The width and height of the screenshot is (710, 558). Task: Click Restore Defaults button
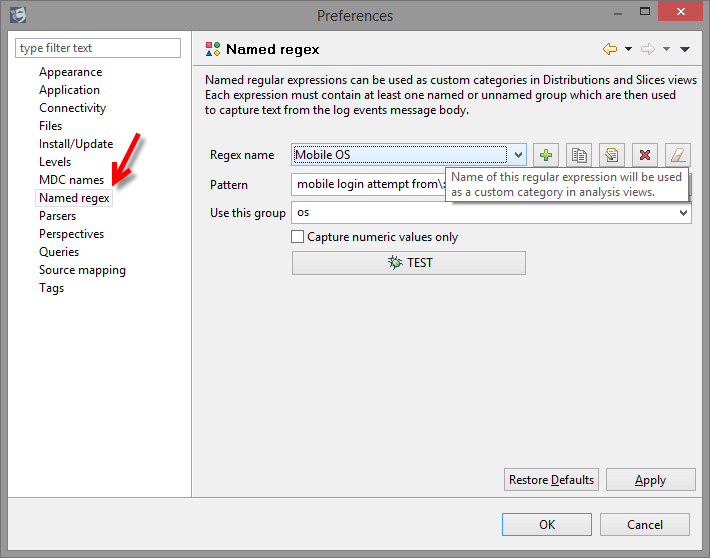click(x=551, y=480)
